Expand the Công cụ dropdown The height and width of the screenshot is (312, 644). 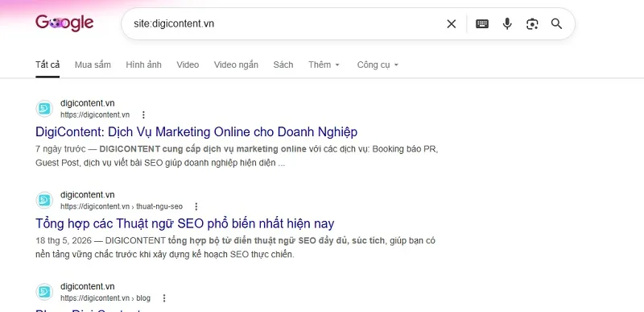pos(378,64)
